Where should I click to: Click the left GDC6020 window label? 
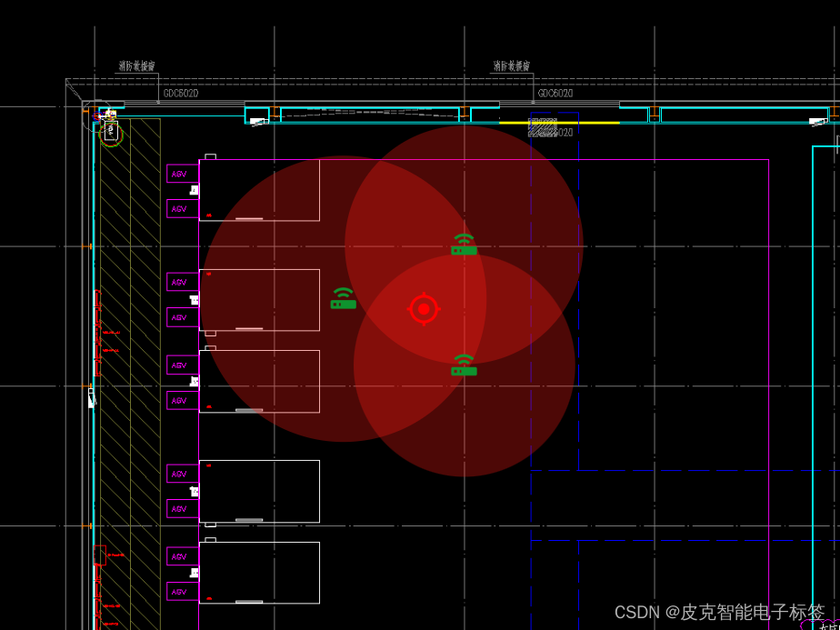click(x=181, y=94)
